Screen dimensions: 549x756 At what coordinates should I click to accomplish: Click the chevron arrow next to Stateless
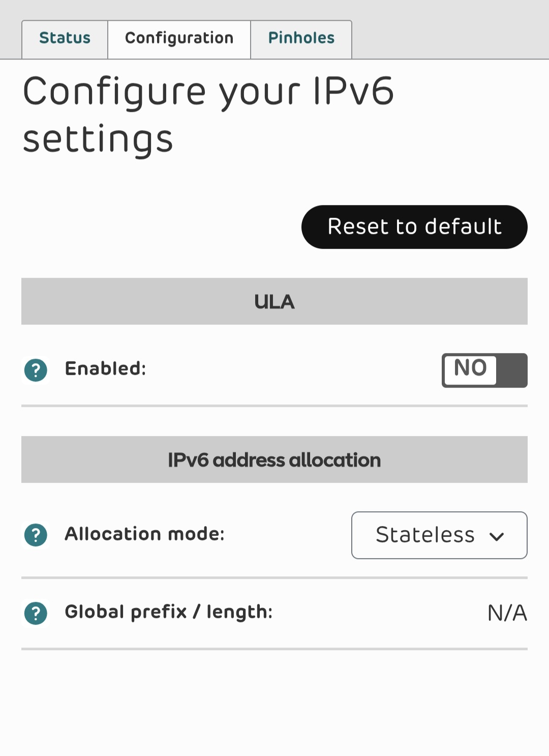click(497, 536)
